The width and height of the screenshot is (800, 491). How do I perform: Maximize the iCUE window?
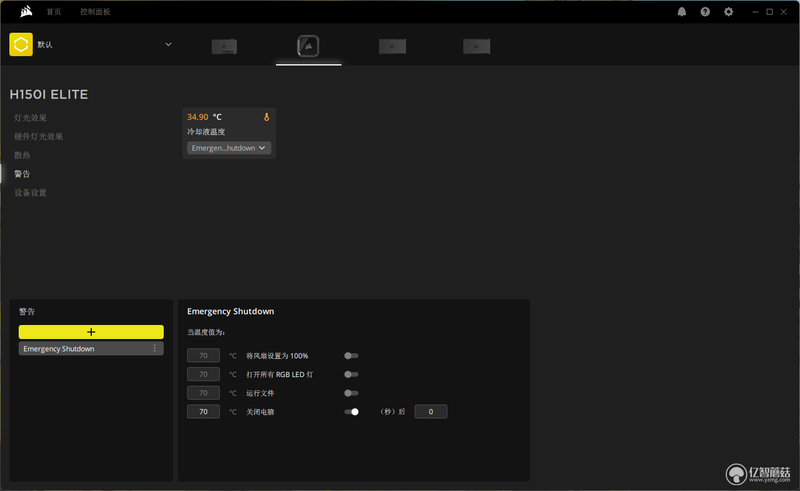(769, 12)
